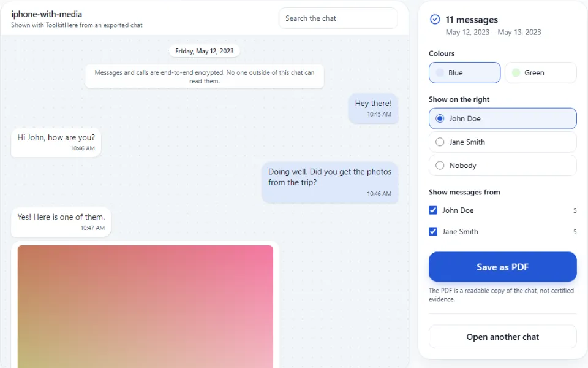The image size is (588, 368).
Task: Click the '11 messages' heading
Action: pyautogui.click(x=472, y=20)
